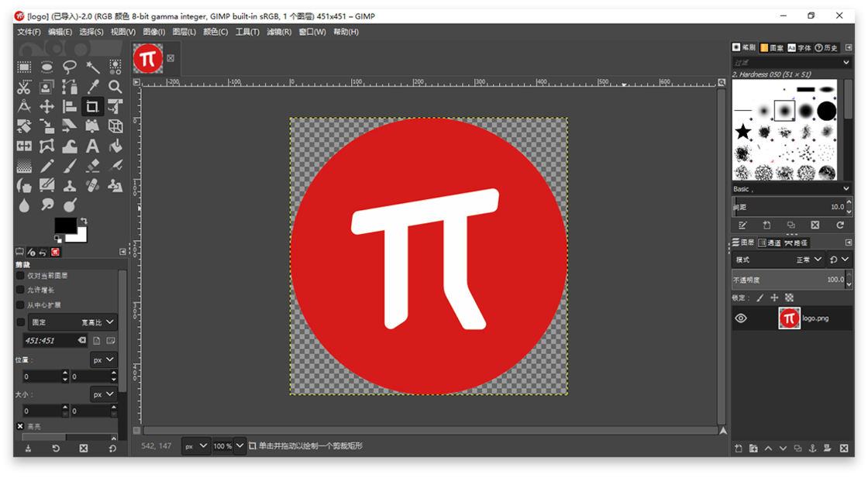Select the Flip tool
Screen dimensions: 868x478
click(24, 146)
